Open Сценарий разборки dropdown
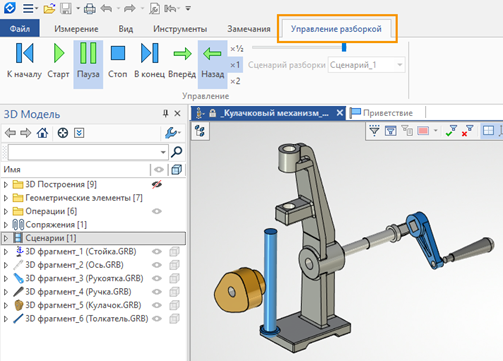 400,65
